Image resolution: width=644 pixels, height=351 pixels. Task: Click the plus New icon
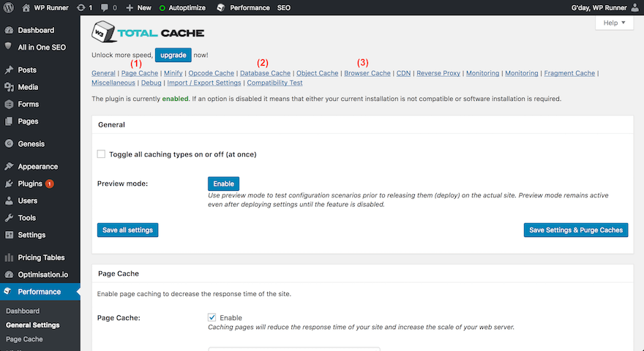(x=130, y=7)
